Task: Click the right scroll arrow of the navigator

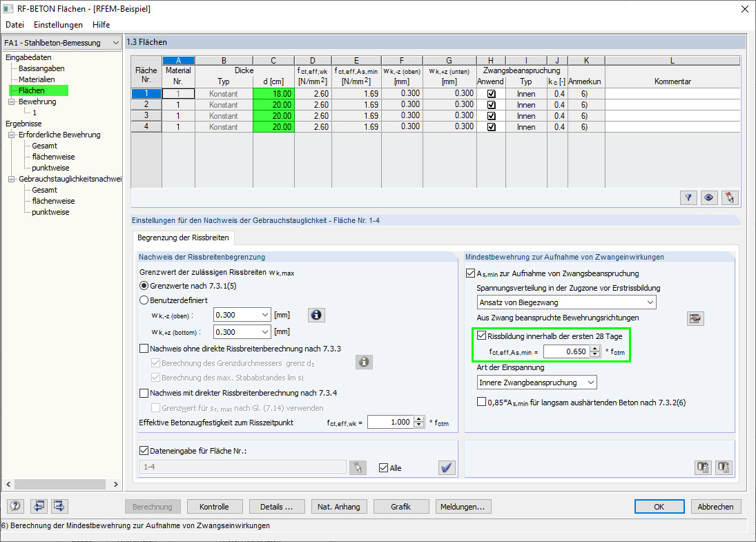Action: (x=116, y=484)
